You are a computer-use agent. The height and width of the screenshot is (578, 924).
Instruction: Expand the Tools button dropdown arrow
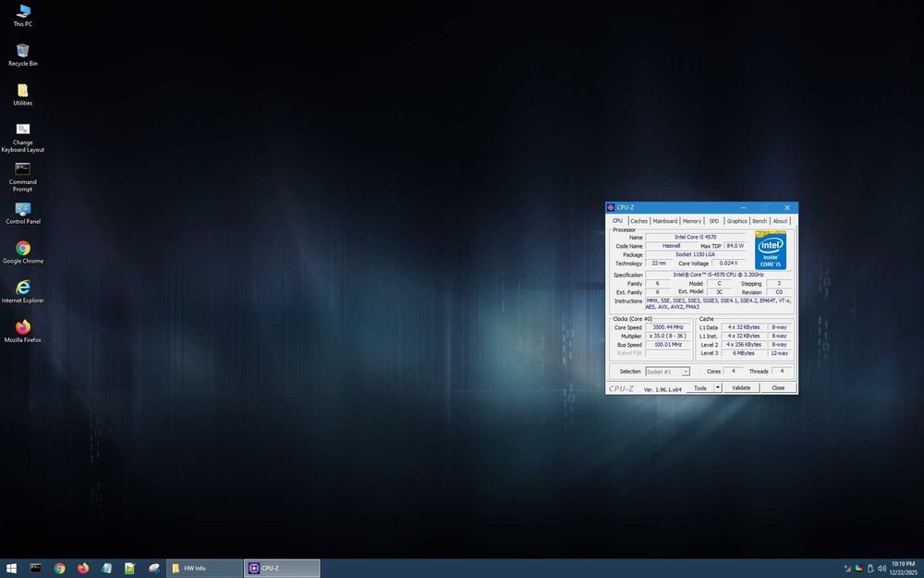[x=718, y=388]
